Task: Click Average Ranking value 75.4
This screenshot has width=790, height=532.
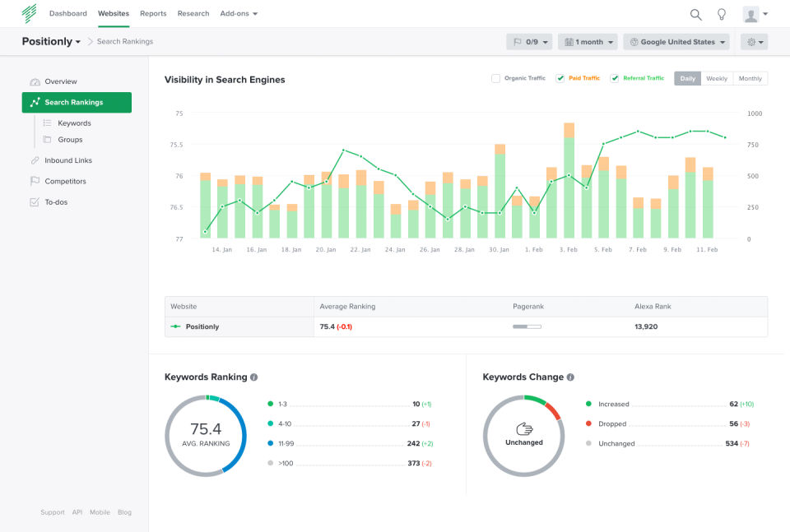Action: [327, 326]
